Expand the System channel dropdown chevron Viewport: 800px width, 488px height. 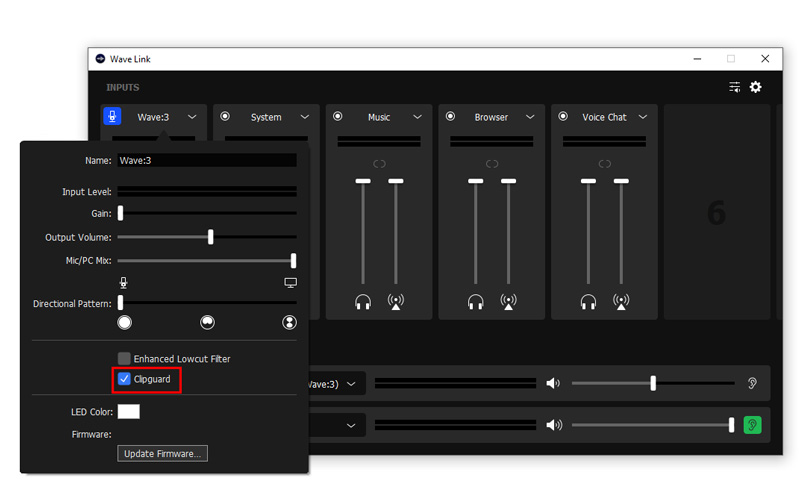(305, 117)
